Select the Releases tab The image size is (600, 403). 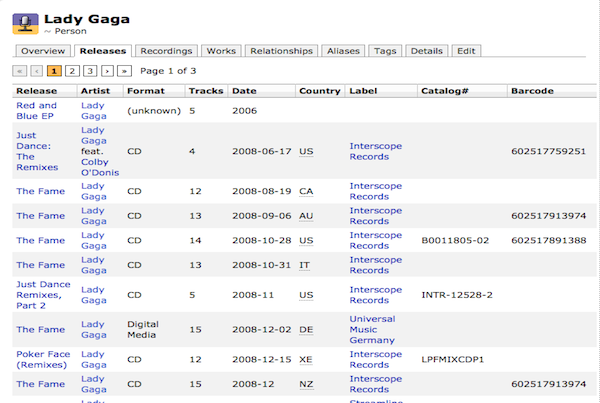(x=103, y=51)
